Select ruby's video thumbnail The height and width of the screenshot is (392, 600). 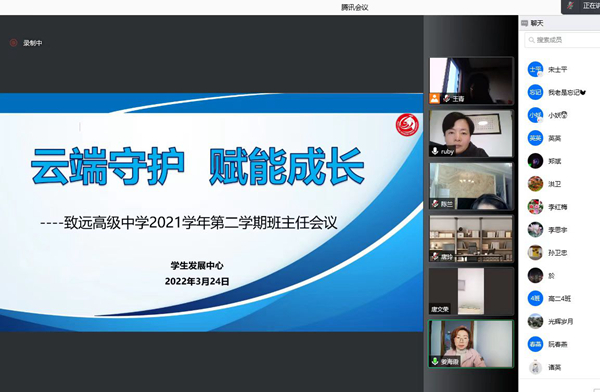pos(471,134)
